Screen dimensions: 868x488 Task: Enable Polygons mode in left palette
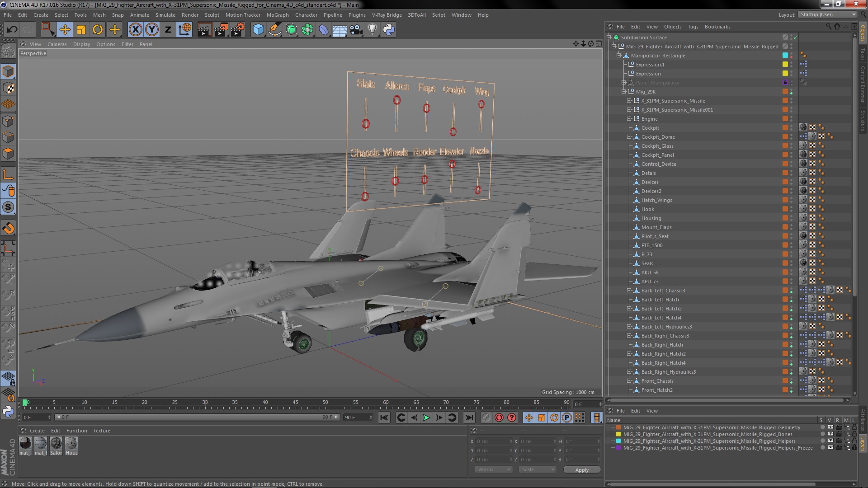coord(8,154)
